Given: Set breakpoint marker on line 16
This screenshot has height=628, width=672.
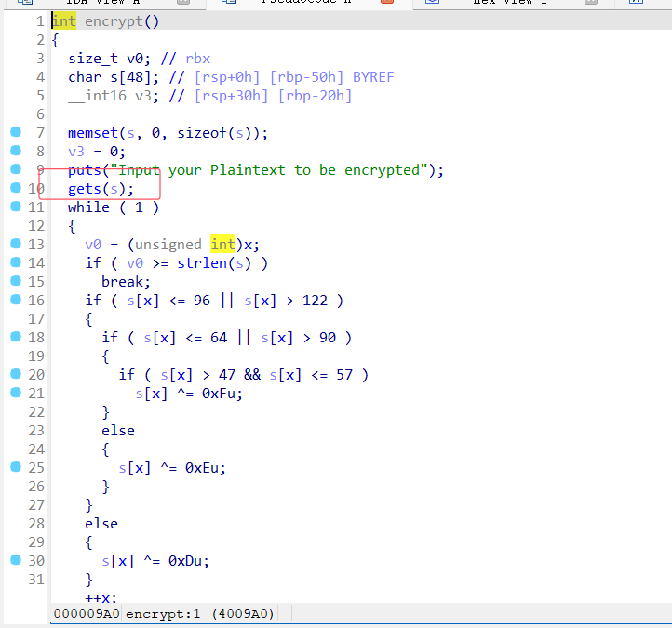Looking at the screenshot, I should pos(15,300).
